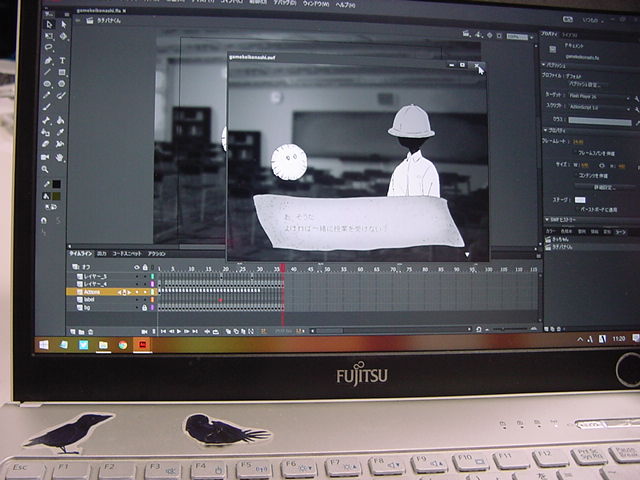Delete the selected layer with trash icon
Viewport: 640px width, 480px height.
(91, 332)
